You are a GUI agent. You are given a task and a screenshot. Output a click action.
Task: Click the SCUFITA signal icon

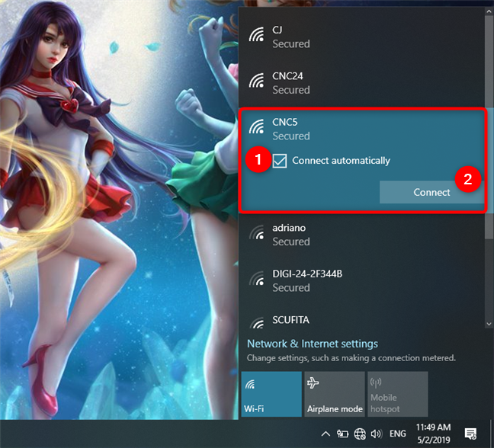[x=257, y=323]
